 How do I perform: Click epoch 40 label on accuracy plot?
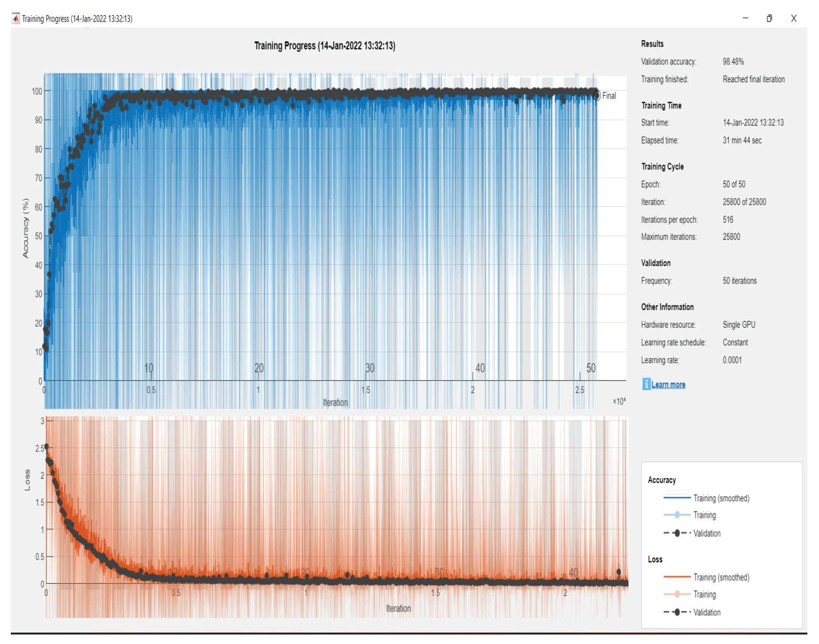tap(480, 367)
